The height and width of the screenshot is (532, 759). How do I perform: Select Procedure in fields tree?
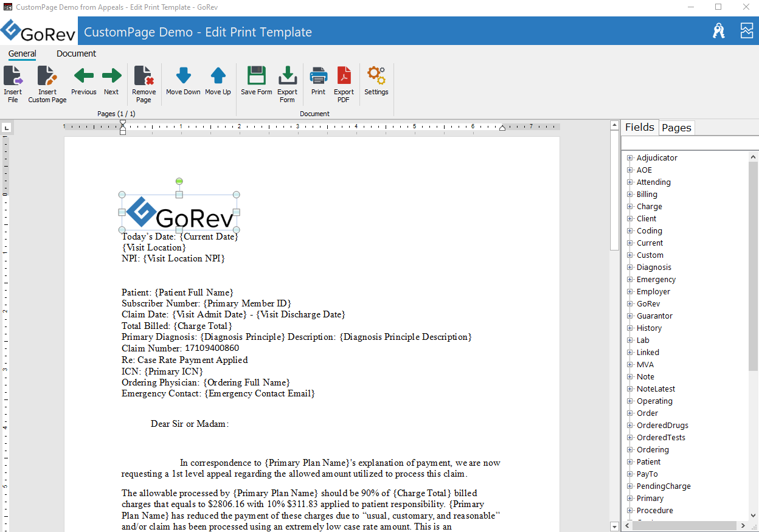point(654,511)
